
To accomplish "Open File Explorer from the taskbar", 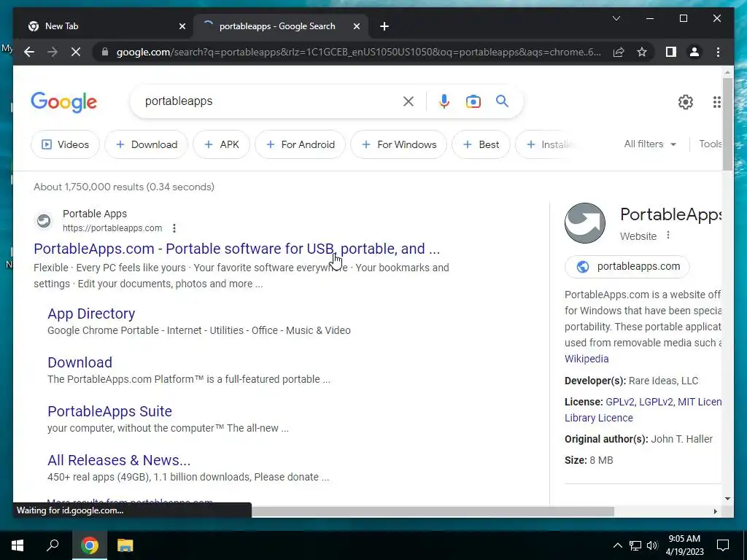I will pos(125,545).
